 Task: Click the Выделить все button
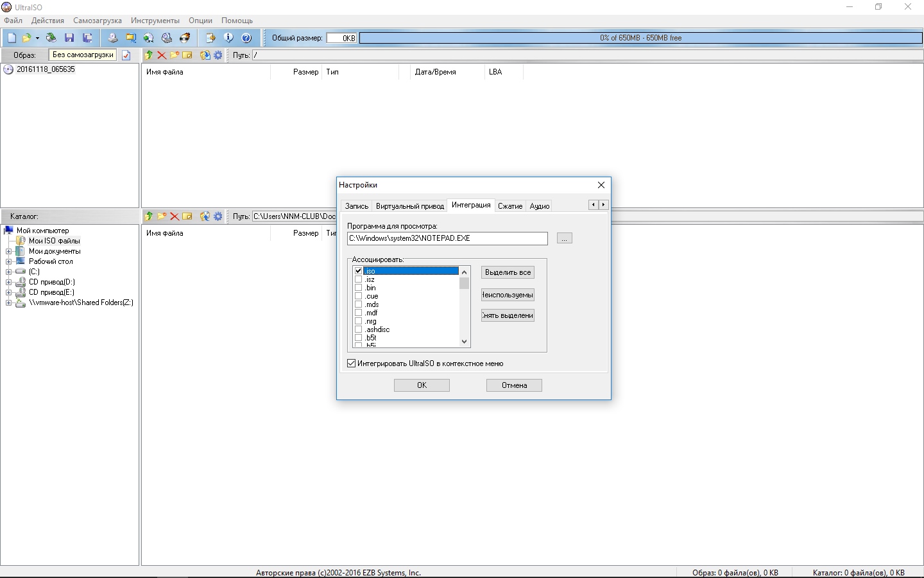508,272
